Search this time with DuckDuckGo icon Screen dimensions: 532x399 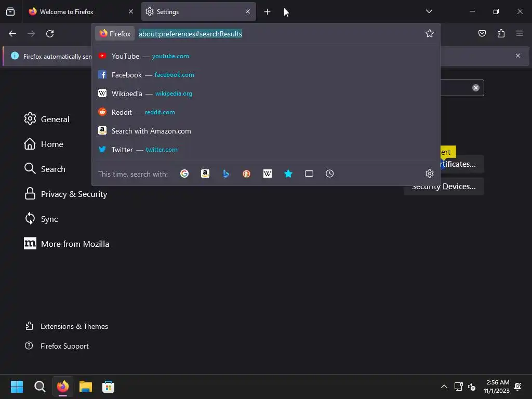[x=247, y=174]
